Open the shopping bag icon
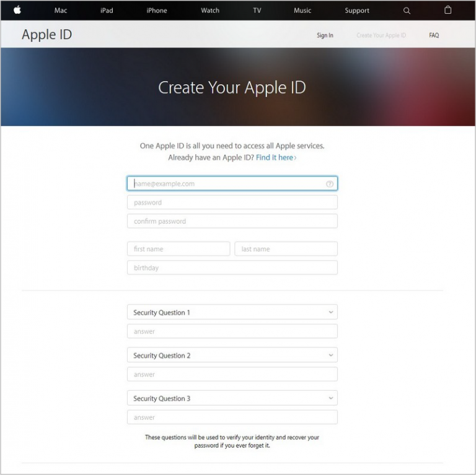The image size is (476, 475). pos(447,10)
